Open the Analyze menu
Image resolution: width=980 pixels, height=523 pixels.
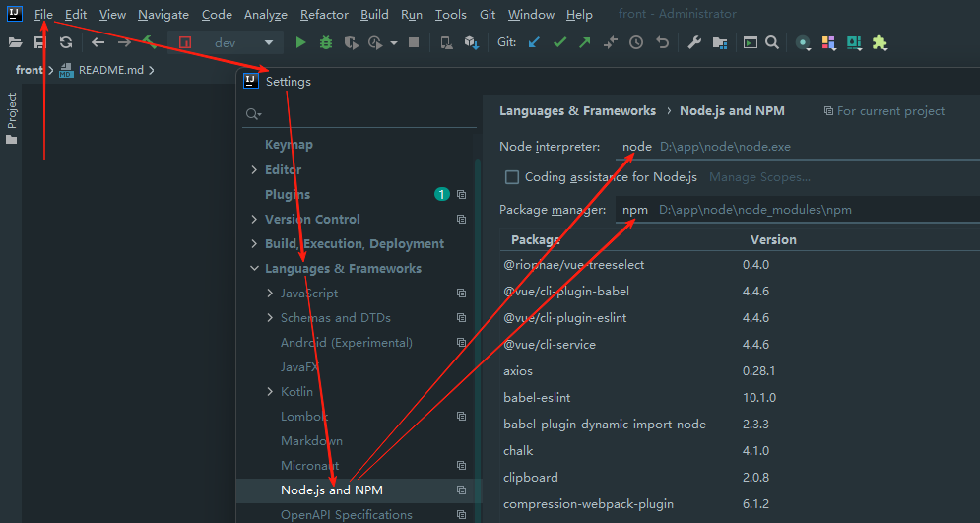[266, 15]
